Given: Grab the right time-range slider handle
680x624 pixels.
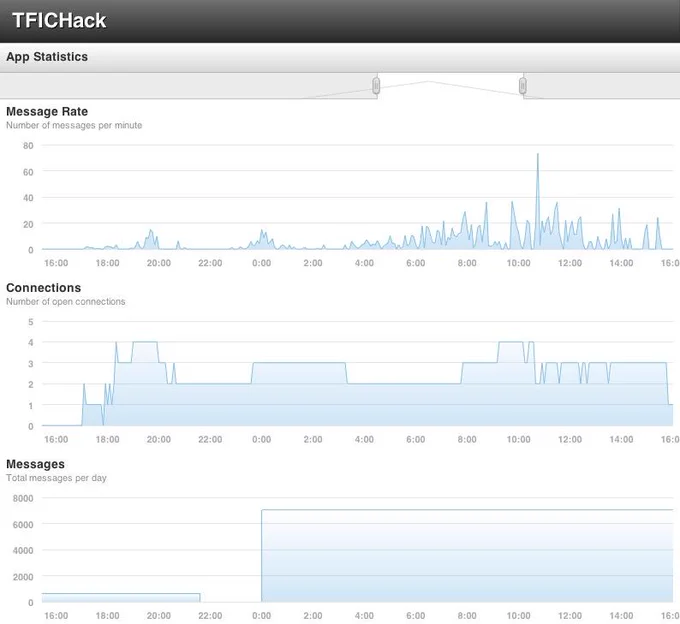Looking at the screenshot, I should 523,86.
